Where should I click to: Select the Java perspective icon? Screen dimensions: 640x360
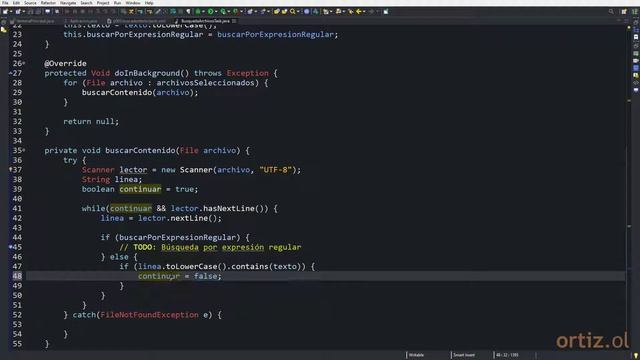pos(635,11)
